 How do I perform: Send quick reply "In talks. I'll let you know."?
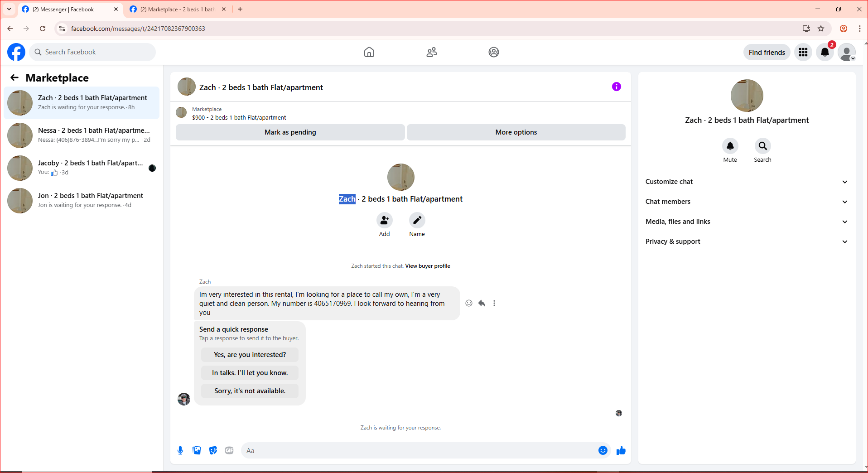[250, 373]
